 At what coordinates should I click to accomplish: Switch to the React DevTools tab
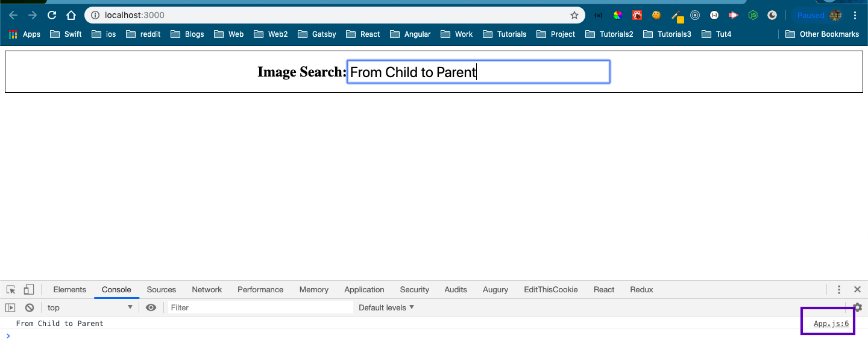coord(604,290)
